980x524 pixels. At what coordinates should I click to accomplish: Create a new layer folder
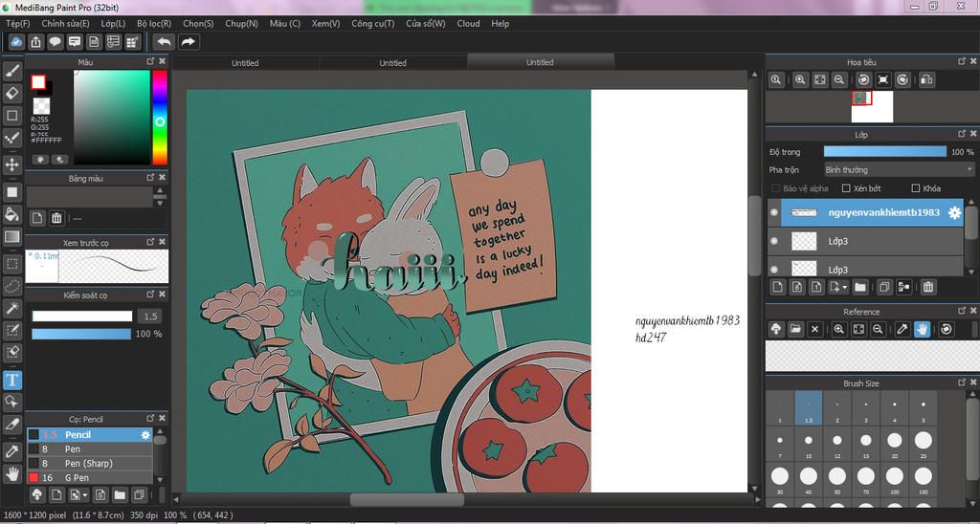[x=860, y=287]
